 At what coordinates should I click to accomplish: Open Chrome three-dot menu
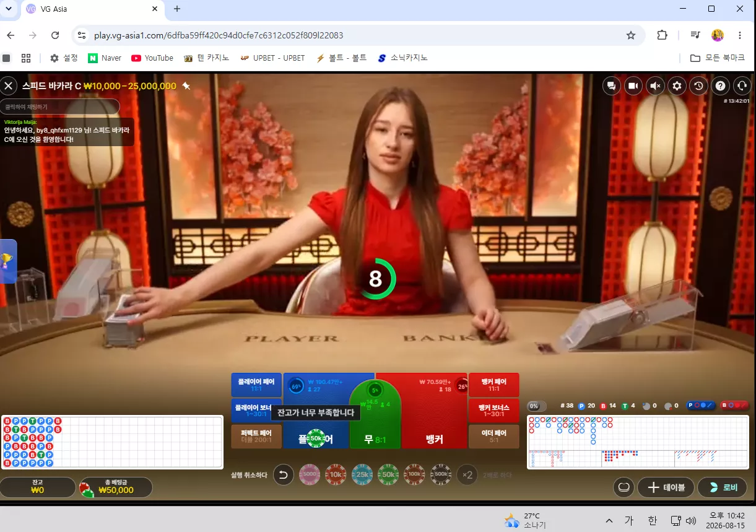tap(740, 35)
